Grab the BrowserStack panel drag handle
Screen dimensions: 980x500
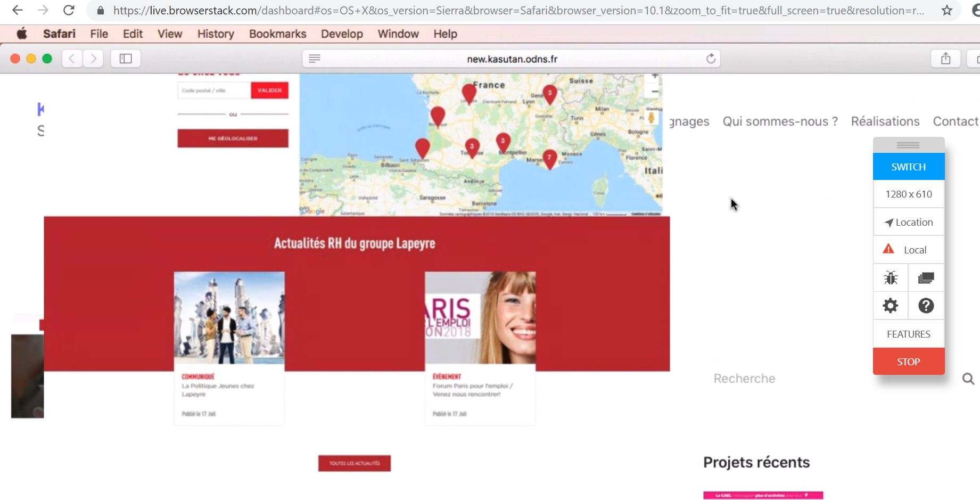click(x=908, y=145)
